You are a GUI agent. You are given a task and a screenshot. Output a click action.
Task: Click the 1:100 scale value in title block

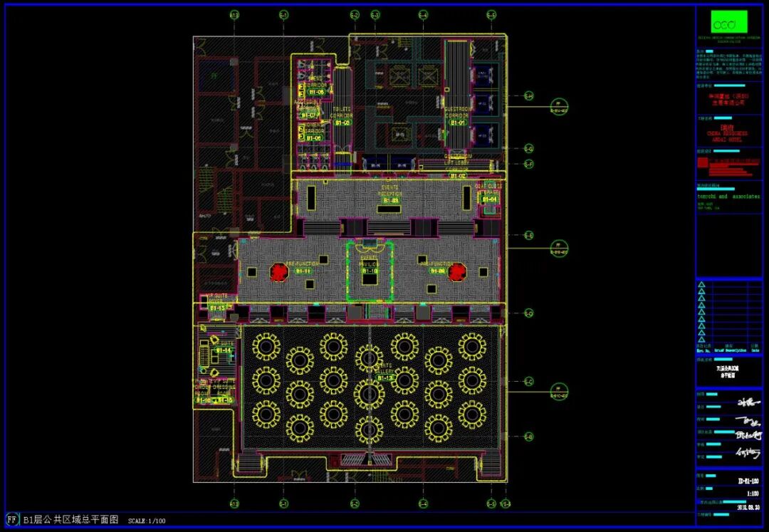753,494
